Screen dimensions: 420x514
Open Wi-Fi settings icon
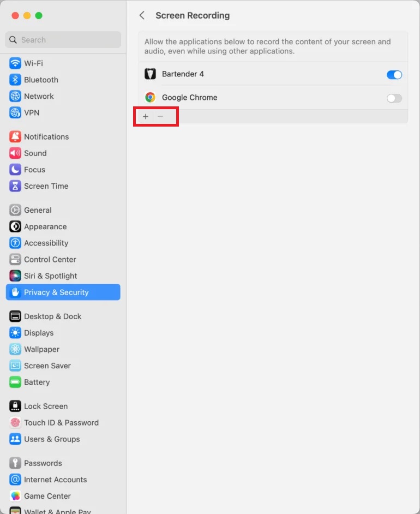coord(15,63)
